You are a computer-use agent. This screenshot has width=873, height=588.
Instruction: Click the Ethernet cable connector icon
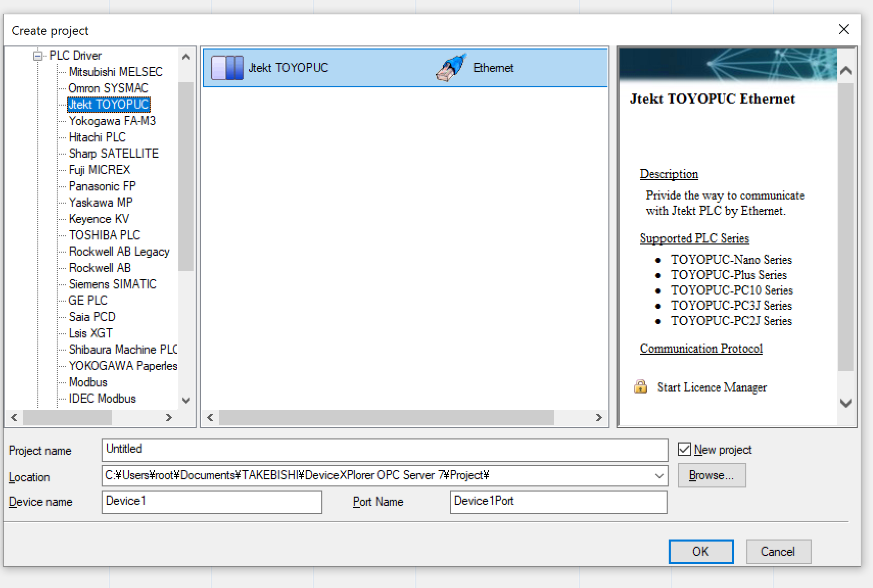click(451, 68)
